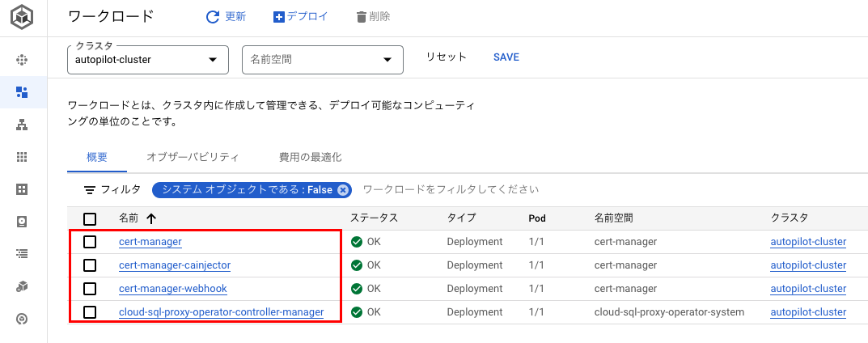The image size is (868, 343).
Task: Switch to the オブザーバビリティ tab
Action: tap(193, 157)
